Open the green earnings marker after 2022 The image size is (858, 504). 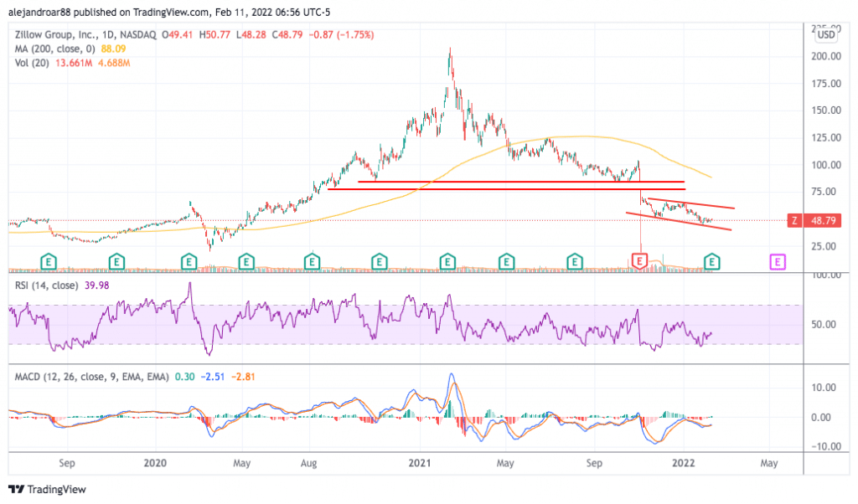click(x=712, y=262)
